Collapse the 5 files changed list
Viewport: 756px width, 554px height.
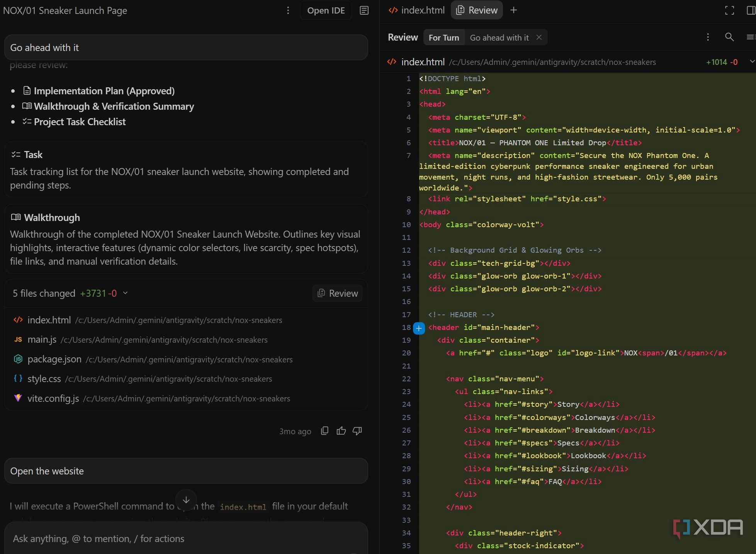click(x=125, y=293)
